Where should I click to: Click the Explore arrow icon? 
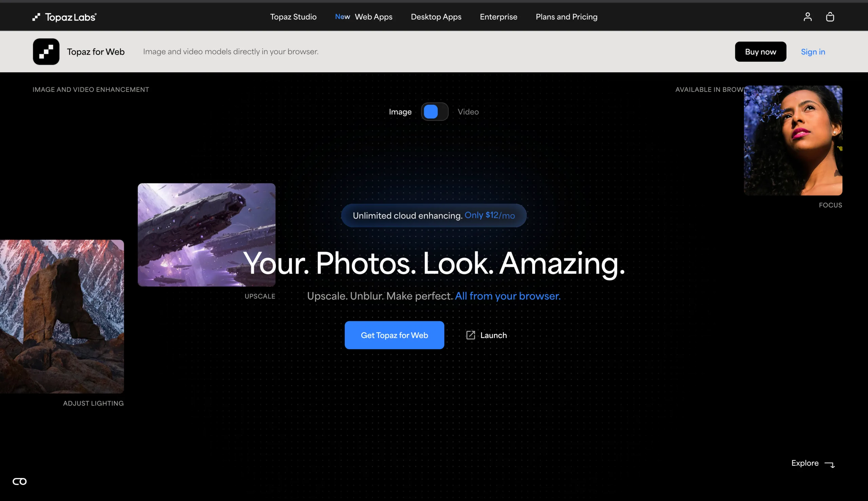(x=830, y=464)
